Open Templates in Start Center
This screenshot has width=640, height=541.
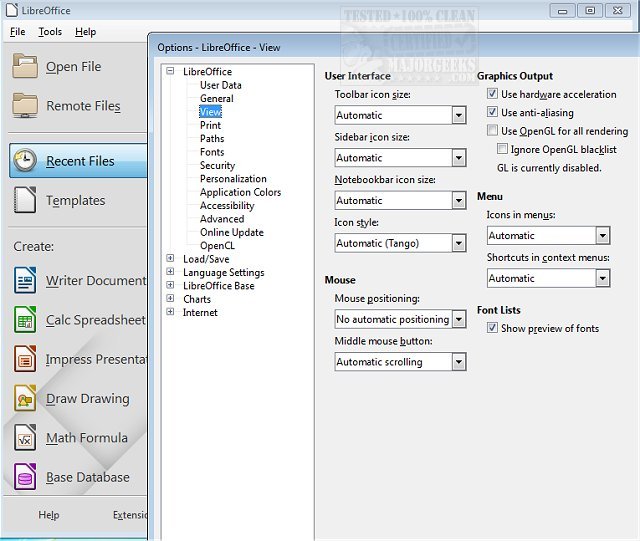tap(76, 200)
